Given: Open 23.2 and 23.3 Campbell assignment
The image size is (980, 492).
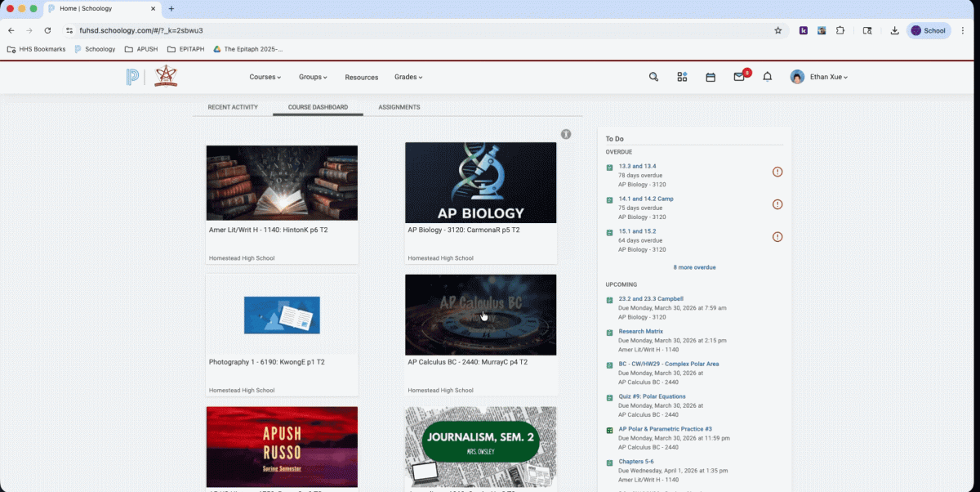Looking at the screenshot, I should click(x=651, y=299).
